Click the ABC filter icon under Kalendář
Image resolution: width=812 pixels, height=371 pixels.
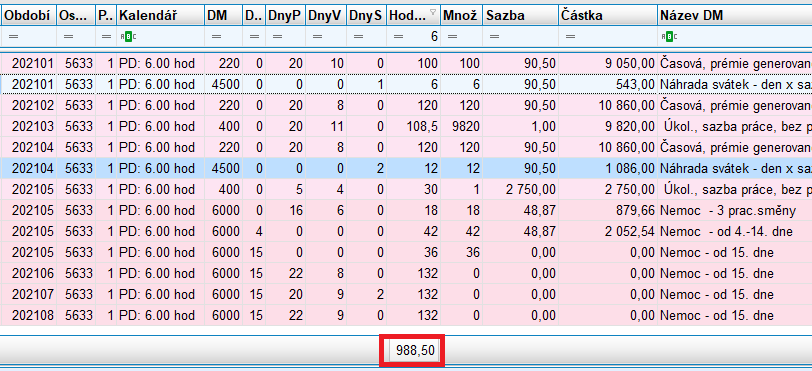[x=125, y=37]
